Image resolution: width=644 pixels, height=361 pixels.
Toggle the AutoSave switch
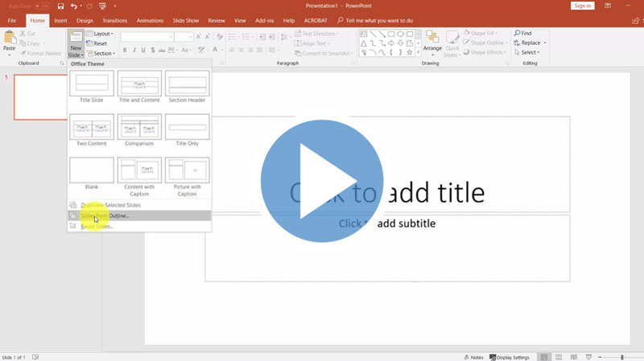coord(39,6)
